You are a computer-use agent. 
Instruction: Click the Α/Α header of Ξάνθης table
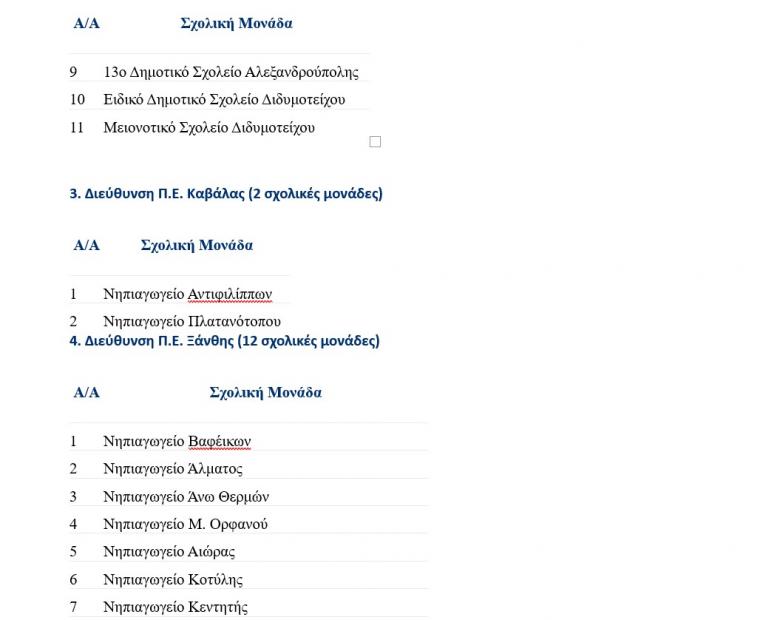tap(86, 392)
